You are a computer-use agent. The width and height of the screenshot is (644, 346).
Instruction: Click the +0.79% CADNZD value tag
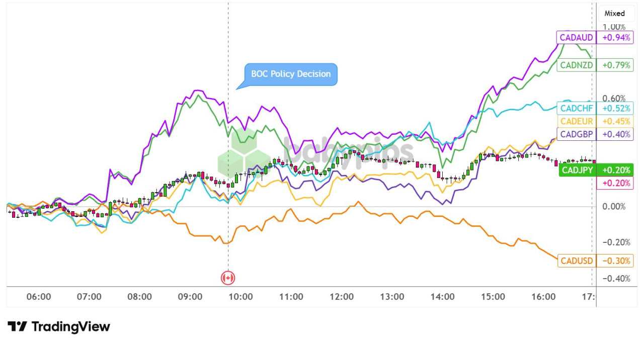point(614,65)
